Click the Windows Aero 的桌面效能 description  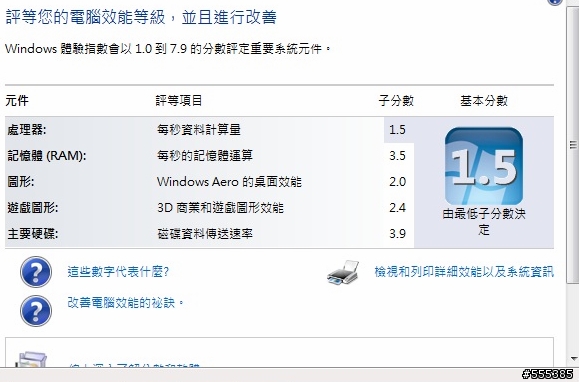click(x=229, y=182)
